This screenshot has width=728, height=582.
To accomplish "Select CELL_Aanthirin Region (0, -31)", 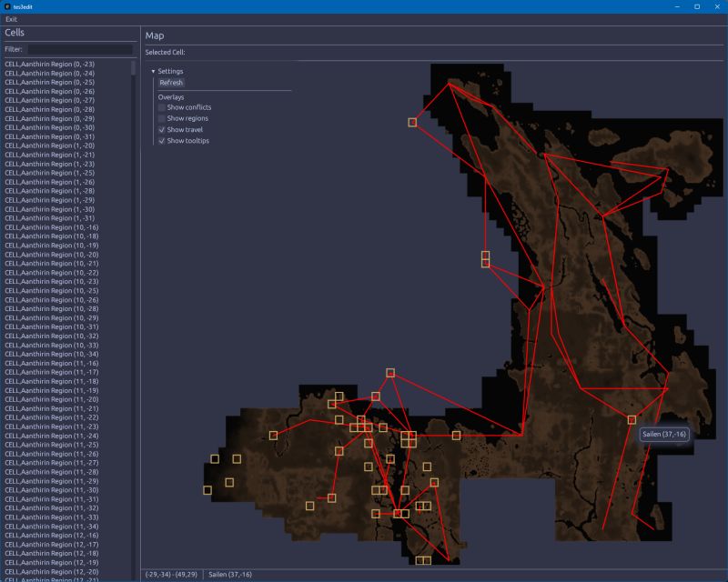I will 50,136.
